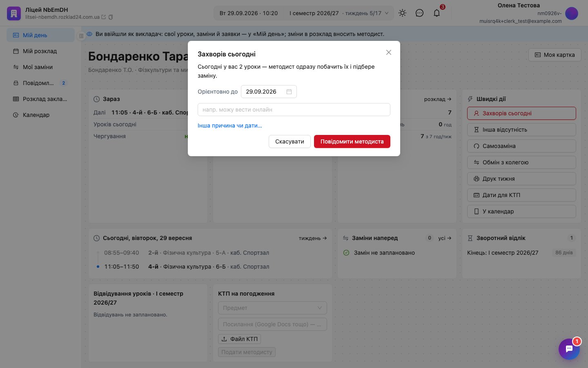Open Мій день in sidebar
The width and height of the screenshot is (588, 368).
coord(40,35)
